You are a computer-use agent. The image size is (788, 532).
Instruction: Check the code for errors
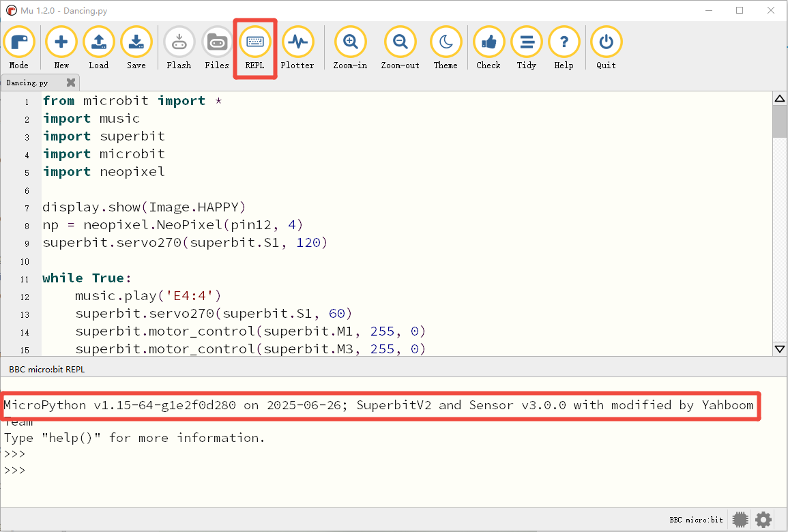pyautogui.click(x=488, y=48)
